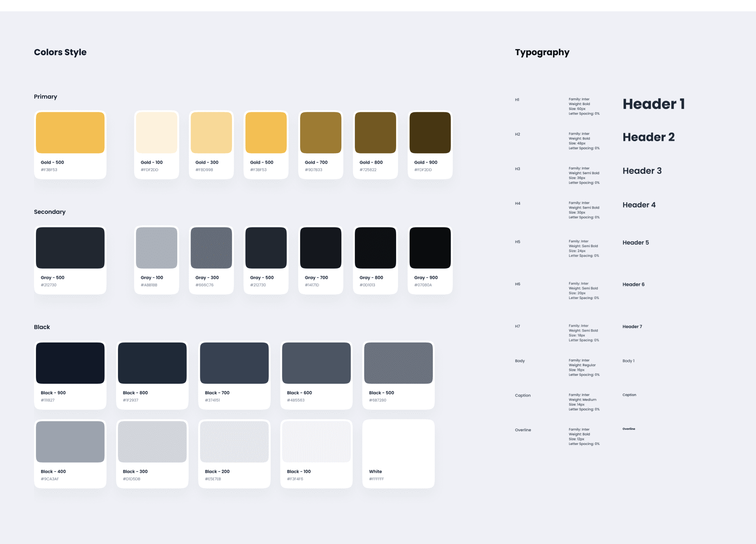Select the Gold - 100 color swatch
Viewport: 756px width, 544px height.
[156, 133]
